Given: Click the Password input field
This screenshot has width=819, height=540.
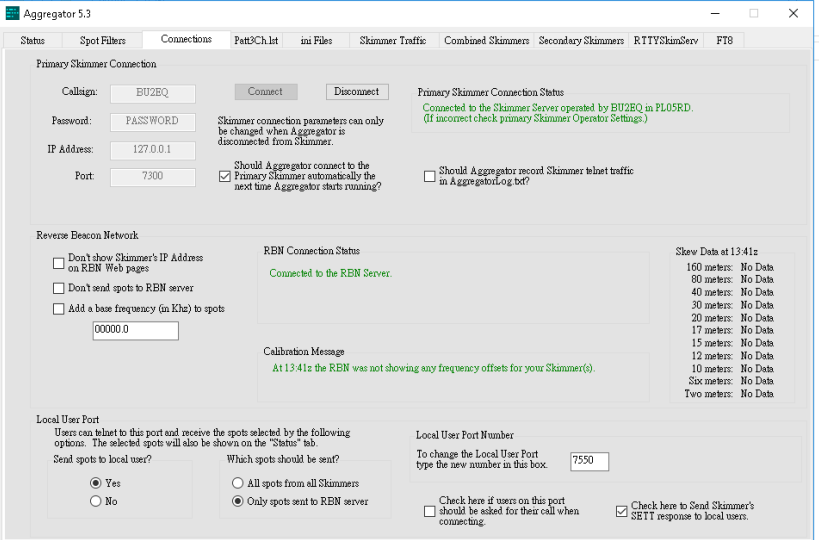Looking at the screenshot, I should pos(153,122).
